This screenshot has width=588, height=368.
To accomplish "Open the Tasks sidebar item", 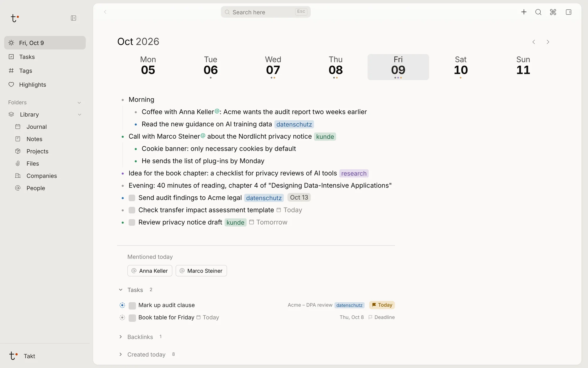I will coord(45,57).
